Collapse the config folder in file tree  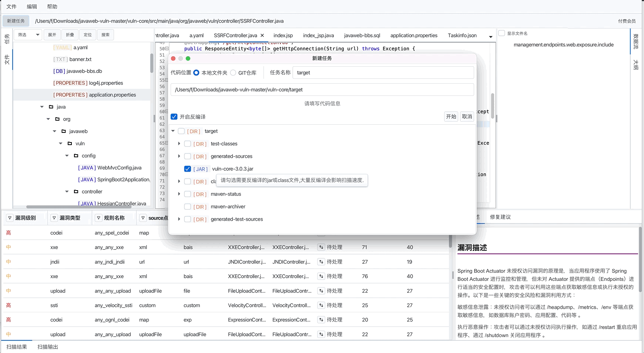[67, 155]
